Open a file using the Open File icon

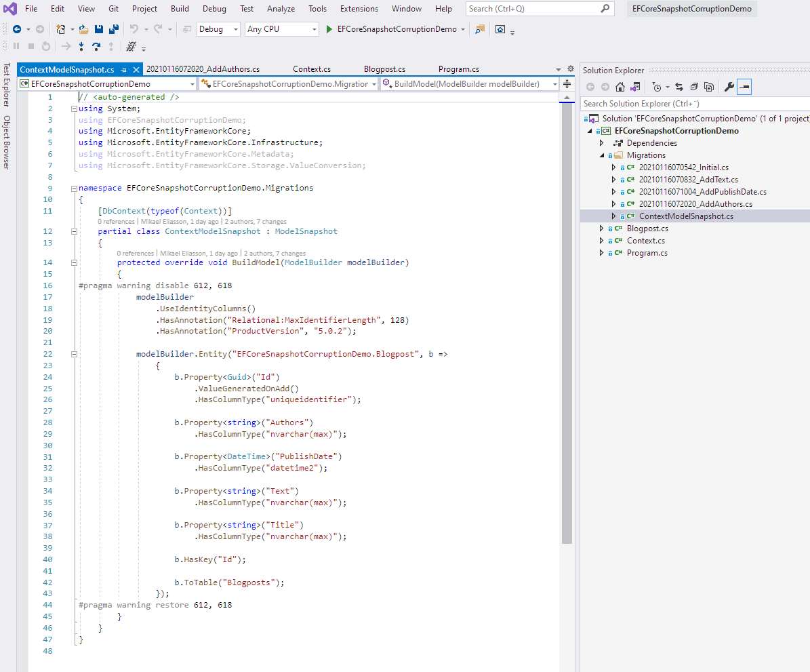pos(83,28)
